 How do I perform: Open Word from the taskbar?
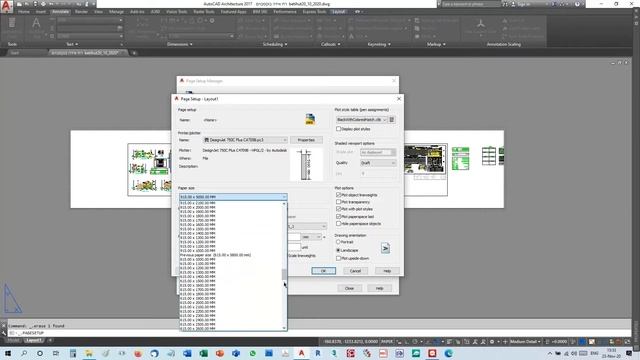tap(187, 353)
